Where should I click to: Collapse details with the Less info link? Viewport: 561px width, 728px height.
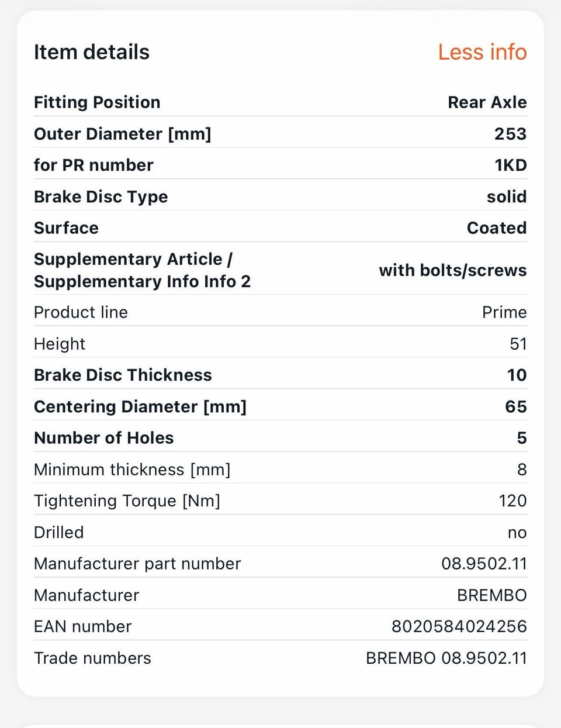click(482, 52)
